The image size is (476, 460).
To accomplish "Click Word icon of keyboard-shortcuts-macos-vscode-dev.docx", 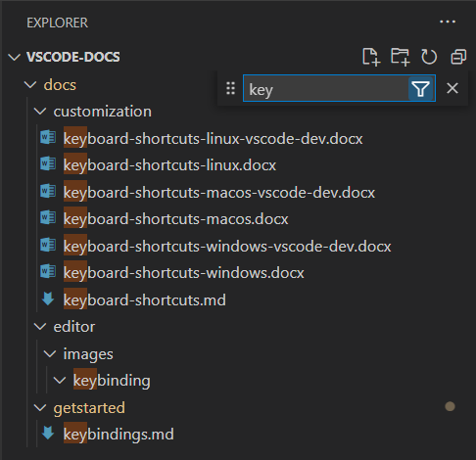I will coord(48,191).
